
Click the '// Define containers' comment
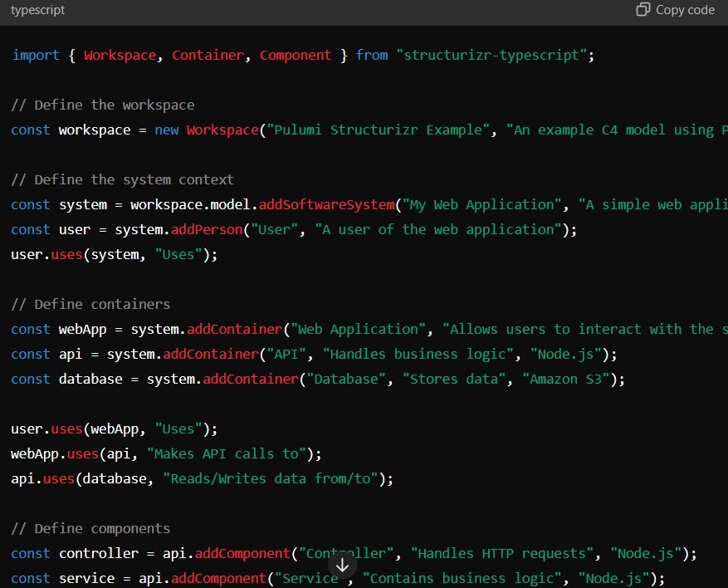coord(90,305)
